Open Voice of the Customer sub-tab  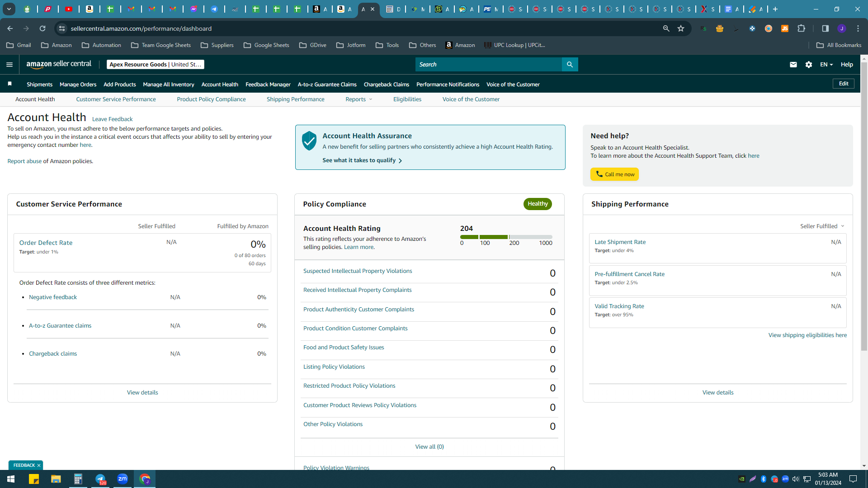[x=471, y=99]
